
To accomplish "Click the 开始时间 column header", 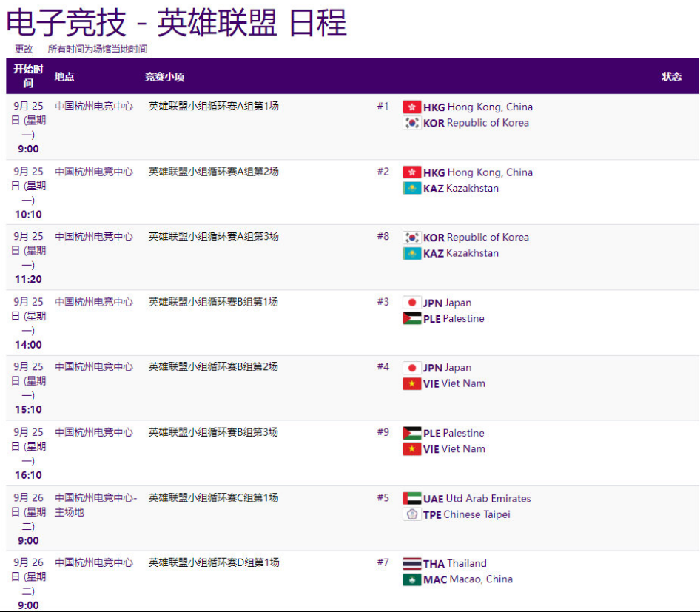I will click(x=28, y=76).
